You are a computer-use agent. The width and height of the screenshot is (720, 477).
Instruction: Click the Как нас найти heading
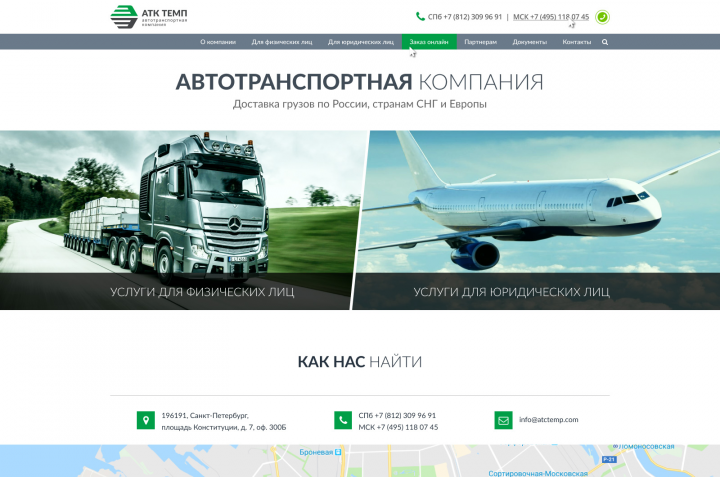(360, 362)
